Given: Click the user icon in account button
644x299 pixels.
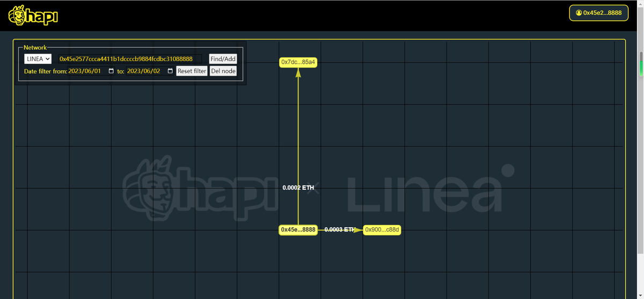Looking at the screenshot, I should tap(579, 12).
